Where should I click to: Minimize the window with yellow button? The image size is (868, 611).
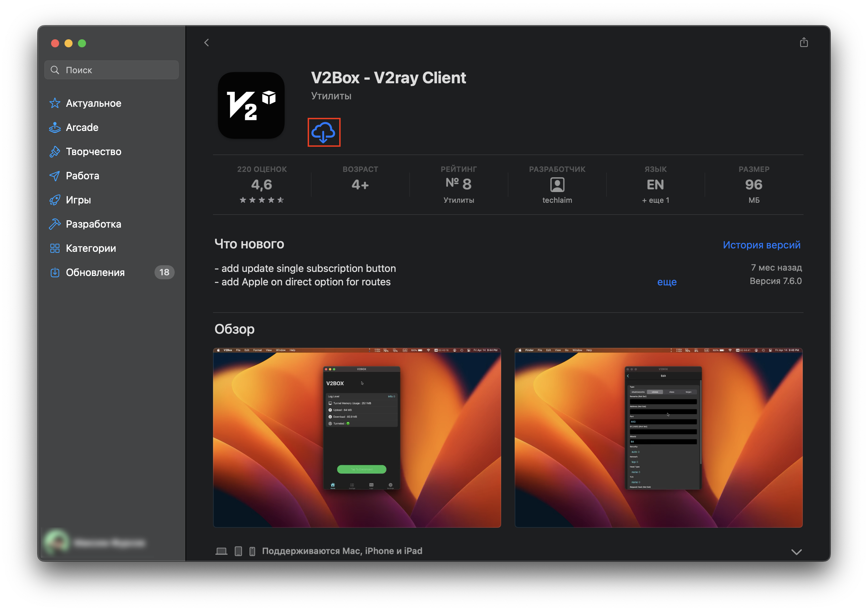(x=69, y=43)
